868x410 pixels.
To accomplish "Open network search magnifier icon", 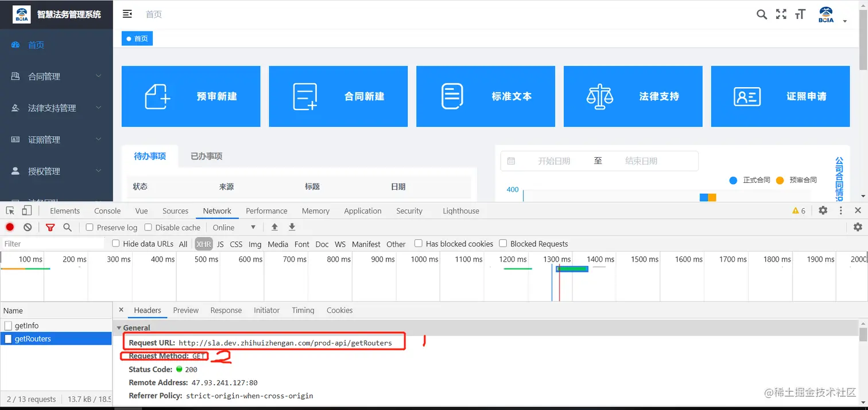I will coord(67,227).
